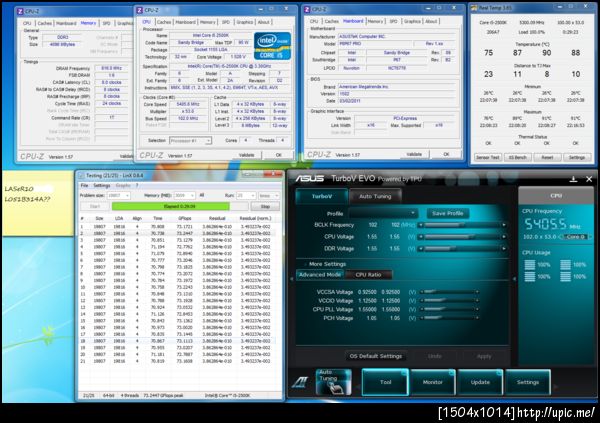Viewport: 600px width, 423px height.
Task: Decrease CPU Voltage with its left arrow
Action: 421,237
